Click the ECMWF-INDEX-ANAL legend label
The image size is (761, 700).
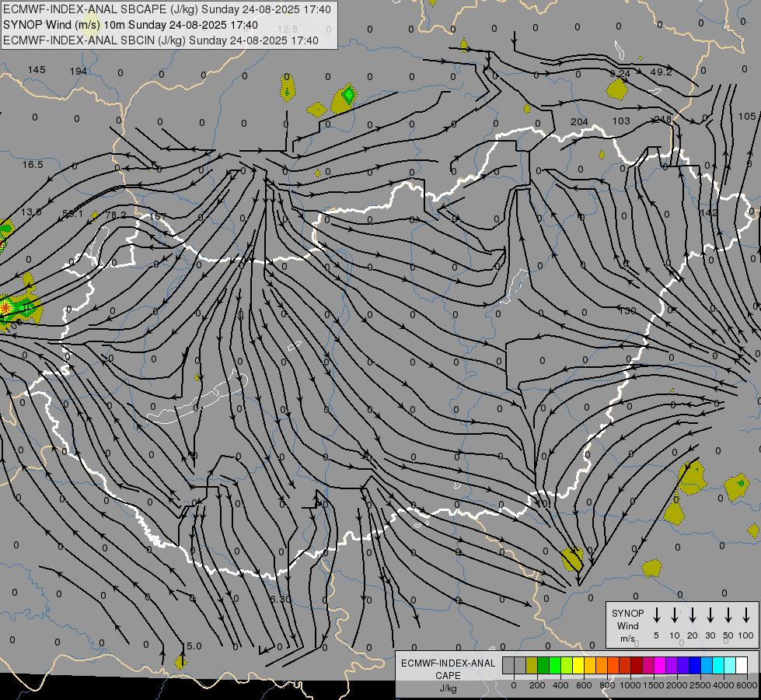(x=448, y=663)
